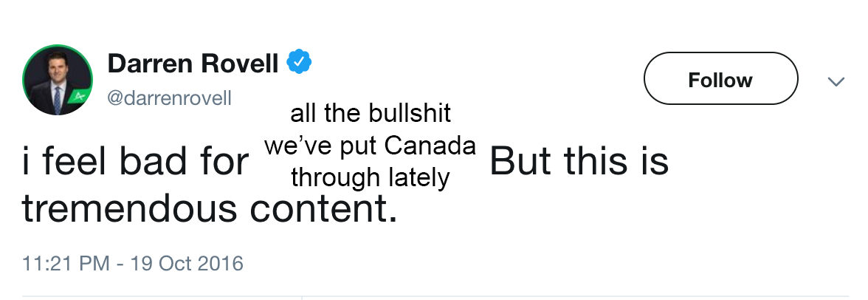Click the overlaid "we've put Canada" line
This screenshot has height=300, width=868.
pyautogui.click(x=370, y=146)
